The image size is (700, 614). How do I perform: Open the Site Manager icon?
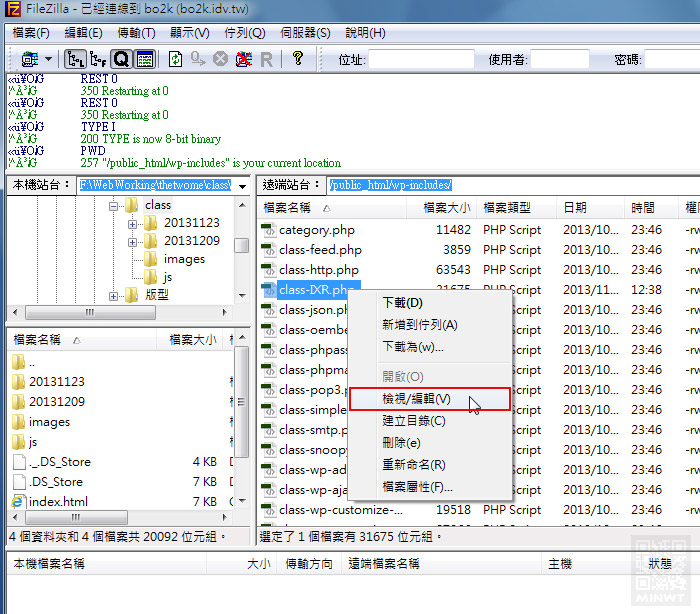(30, 59)
